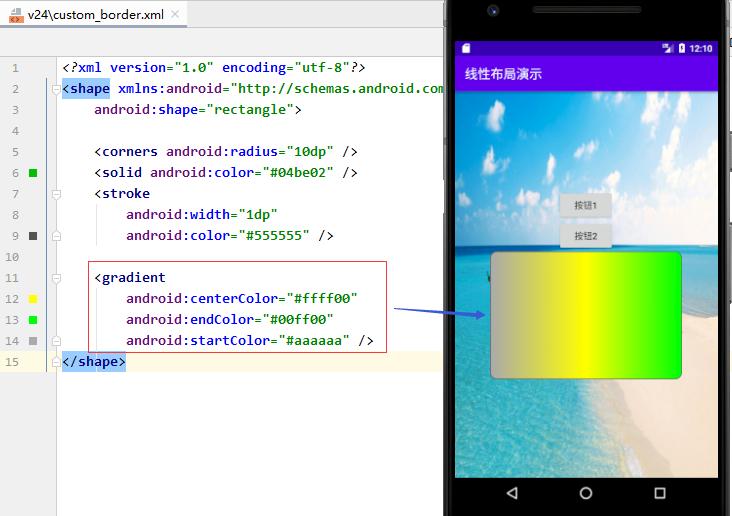
Task: Click the android:centerColor attribute text
Action: coord(202,299)
